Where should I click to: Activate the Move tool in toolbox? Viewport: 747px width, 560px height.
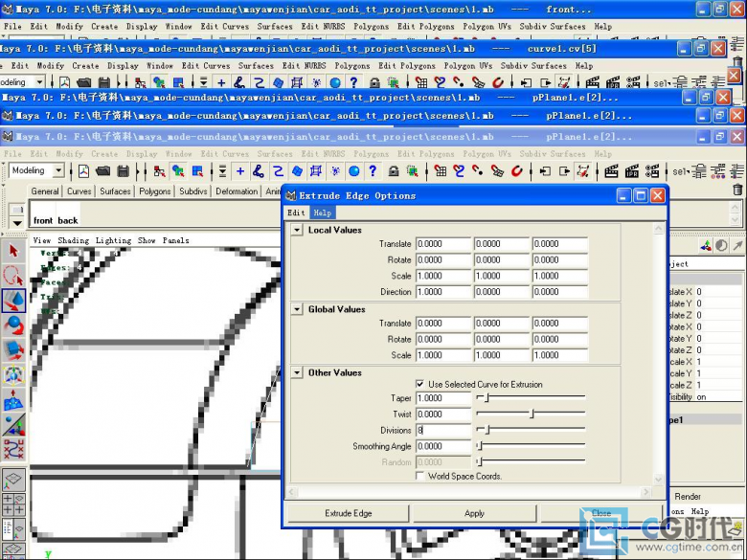(13, 301)
